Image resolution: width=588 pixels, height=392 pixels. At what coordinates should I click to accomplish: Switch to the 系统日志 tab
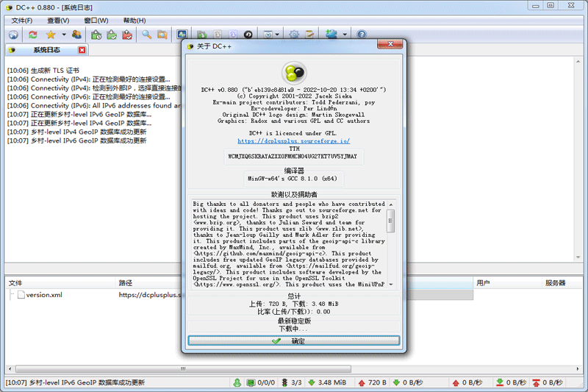(x=46, y=50)
